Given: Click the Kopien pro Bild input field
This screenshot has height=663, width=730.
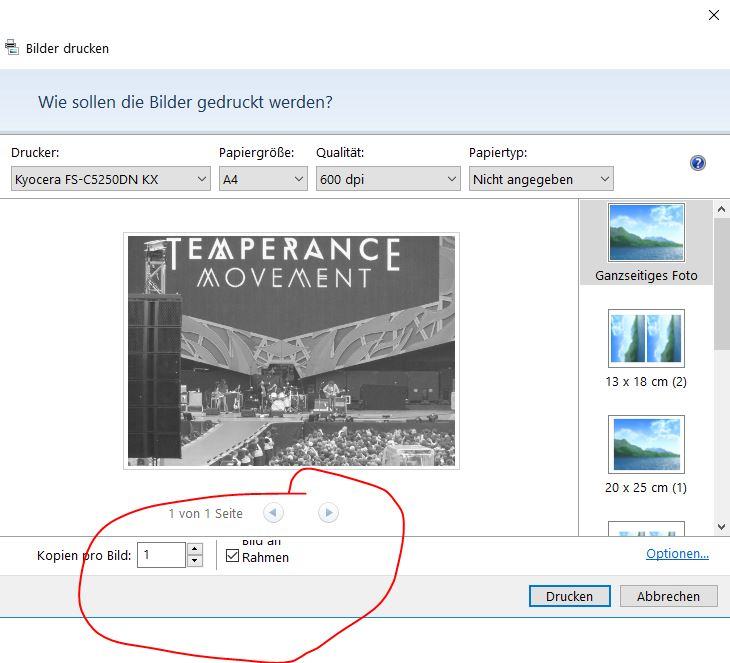Looking at the screenshot, I should 162,555.
